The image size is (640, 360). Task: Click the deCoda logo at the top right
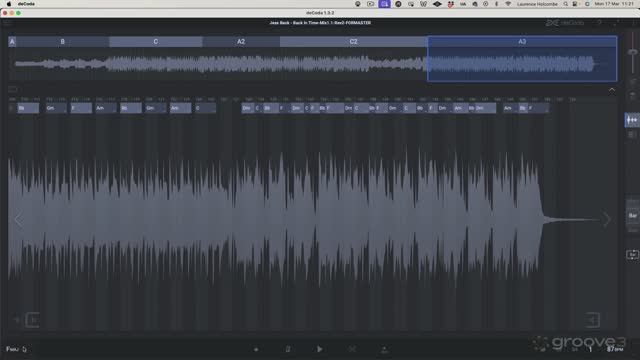tap(565, 23)
